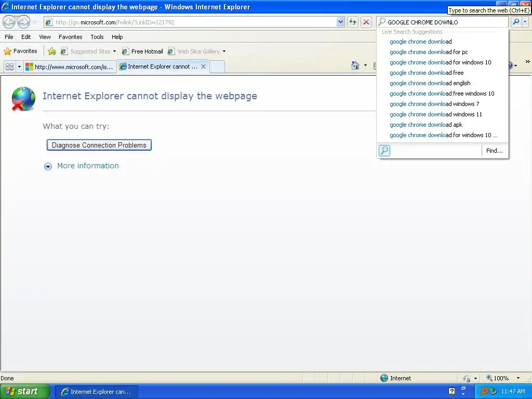Select the Internet Explorer cannot display tab
532x399 pixels.
(x=158, y=66)
